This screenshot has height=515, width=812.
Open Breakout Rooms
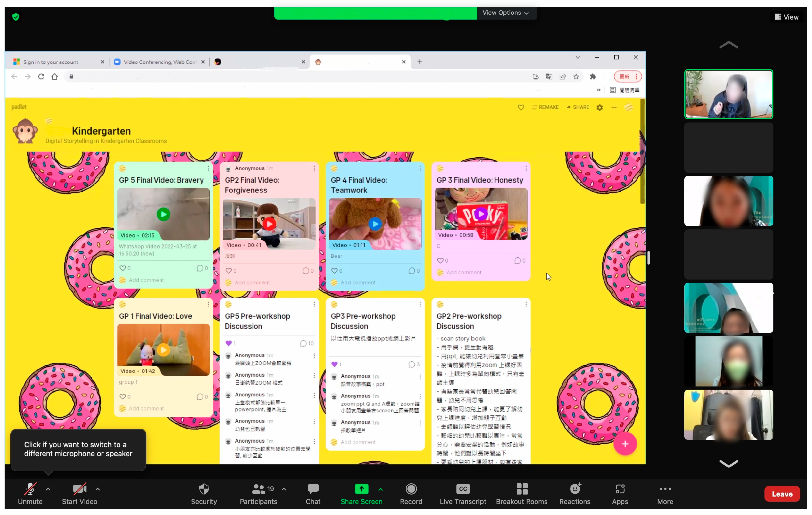coord(521,493)
